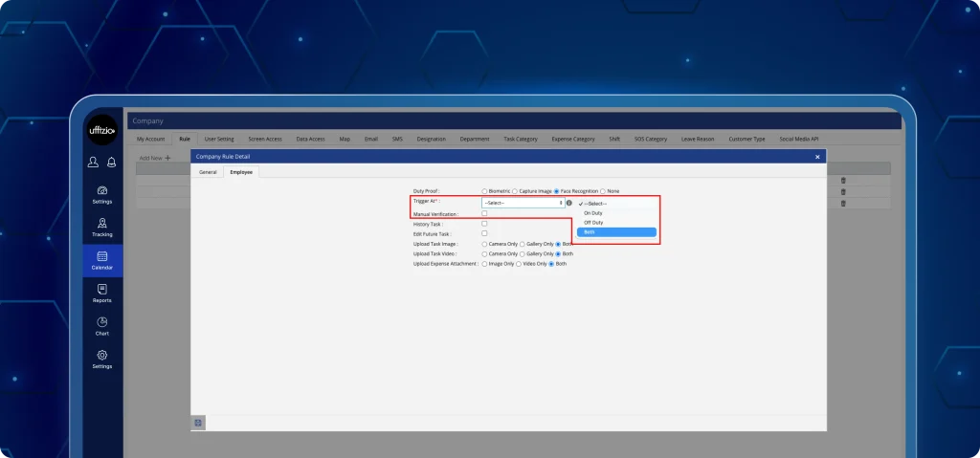Viewport: 980px width, 458px height.
Task: Click the user profile icon
Action: click(93, 163)
